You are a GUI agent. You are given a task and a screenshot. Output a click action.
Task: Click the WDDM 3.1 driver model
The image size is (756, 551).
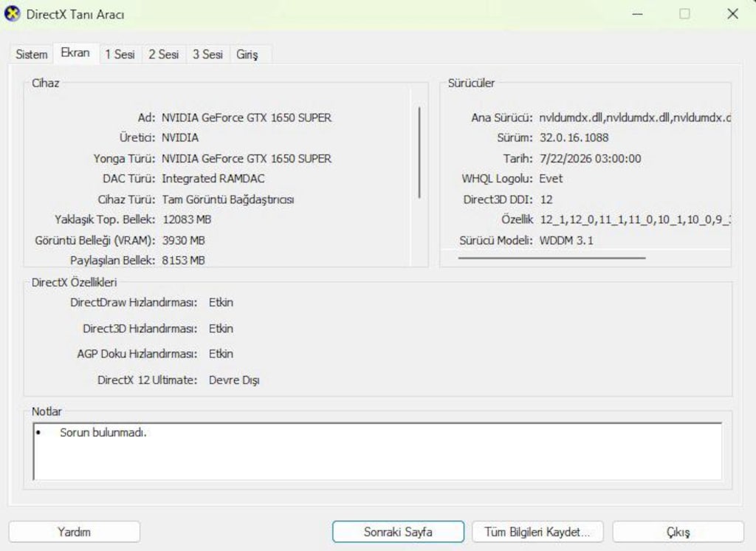566,241
